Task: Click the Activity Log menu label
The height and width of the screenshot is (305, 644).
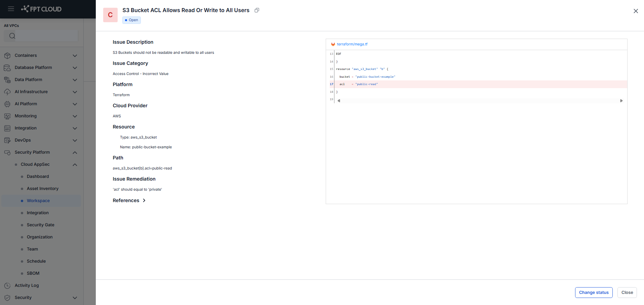Action: click(x=27, y=285)
